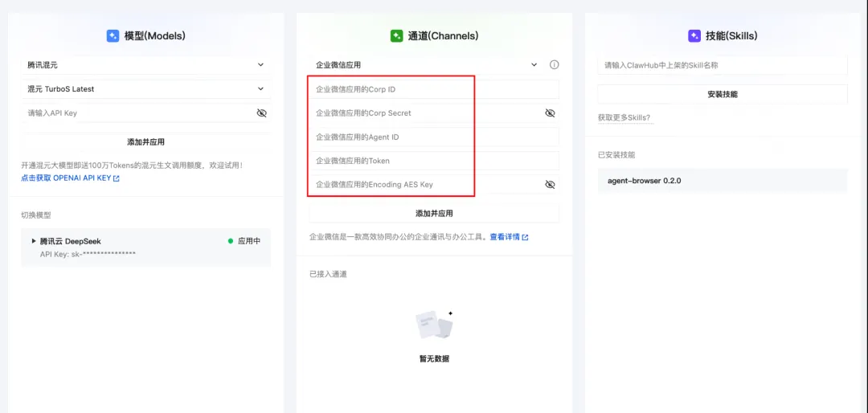Image resolution: width=868 pixels, height=413 pixels.
Task: Click the 暂无数据 text
Action: tap(435, 358)
